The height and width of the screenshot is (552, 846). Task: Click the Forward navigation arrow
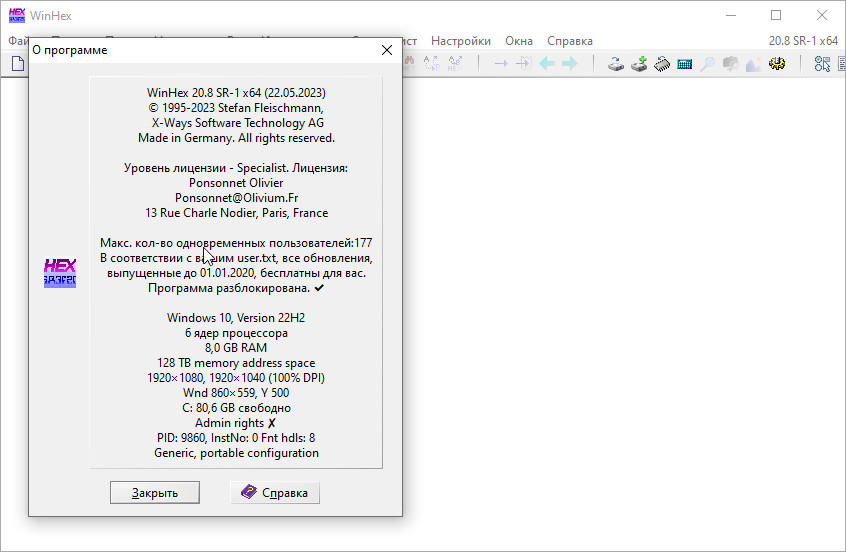tap(570, 64)
